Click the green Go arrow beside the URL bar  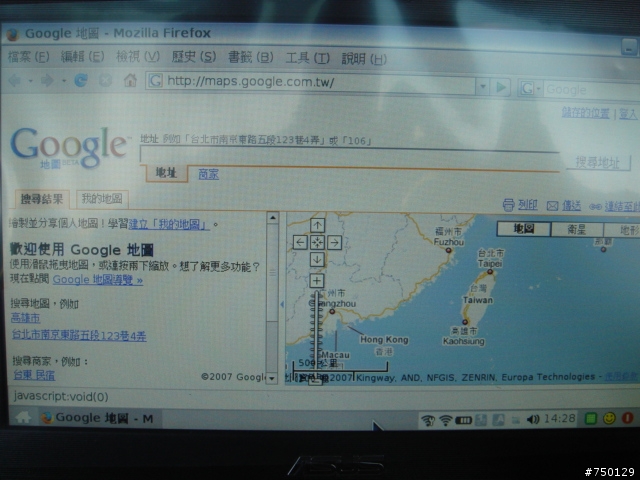501,87
